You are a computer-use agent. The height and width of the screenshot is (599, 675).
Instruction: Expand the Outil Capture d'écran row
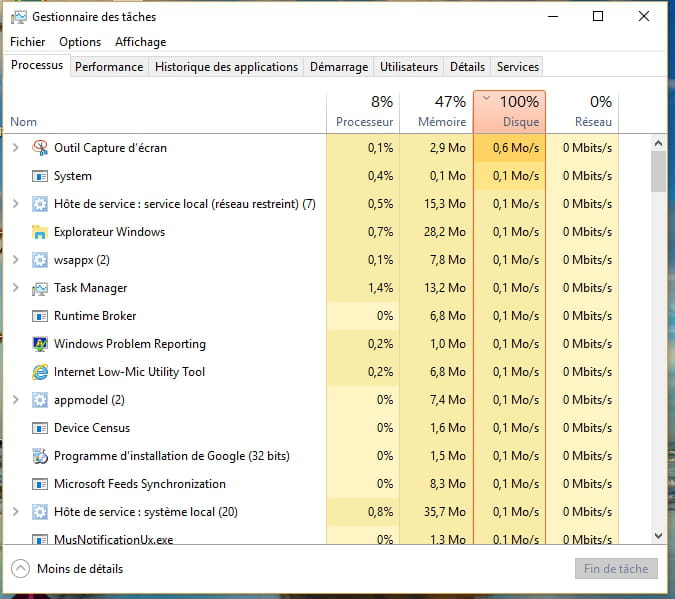point(15,148)
